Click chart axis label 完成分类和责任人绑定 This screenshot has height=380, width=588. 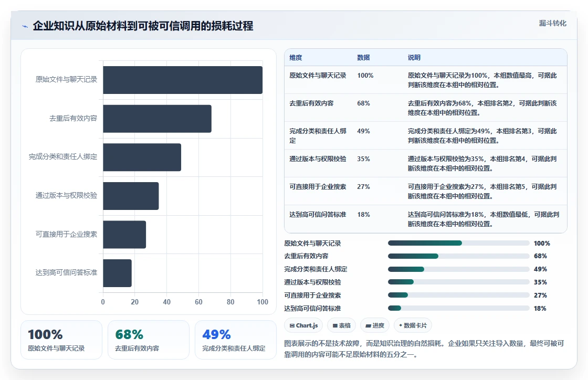[x=63, y=156]
